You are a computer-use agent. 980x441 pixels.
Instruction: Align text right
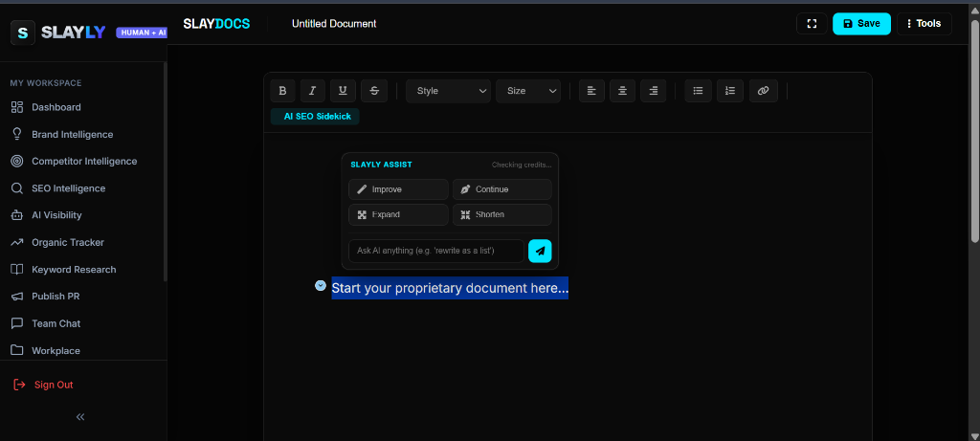pos(653,91)
